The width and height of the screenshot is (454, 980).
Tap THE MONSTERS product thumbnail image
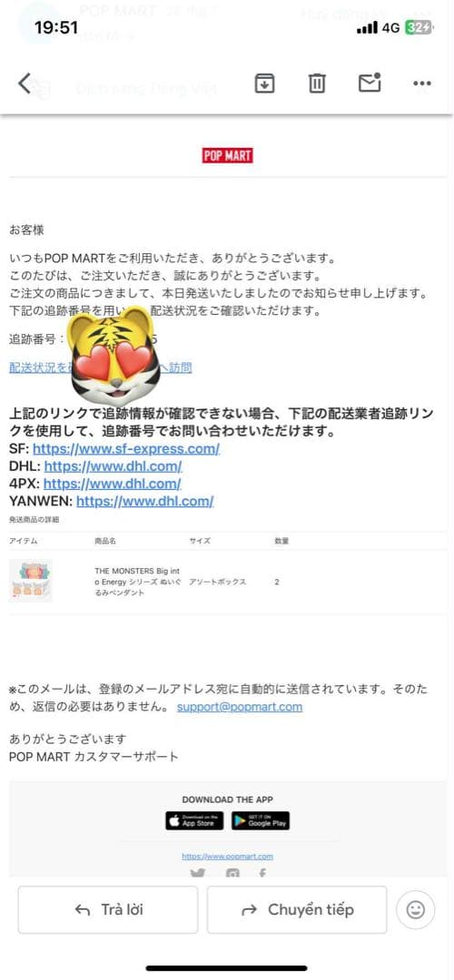(31, 581)
